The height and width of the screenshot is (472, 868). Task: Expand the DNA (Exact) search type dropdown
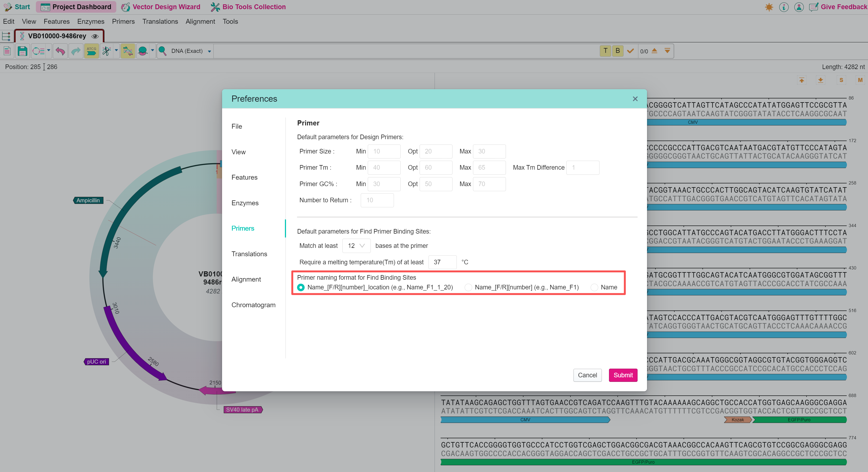[209, 51]
